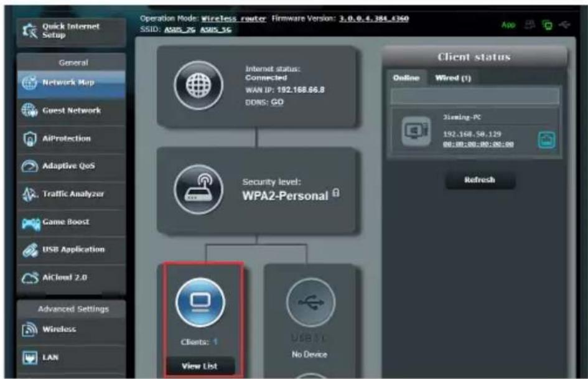Click the LAN monitor icon
Image resolution: width=588 pixels, height=379 pixels.
pos(30,357)
